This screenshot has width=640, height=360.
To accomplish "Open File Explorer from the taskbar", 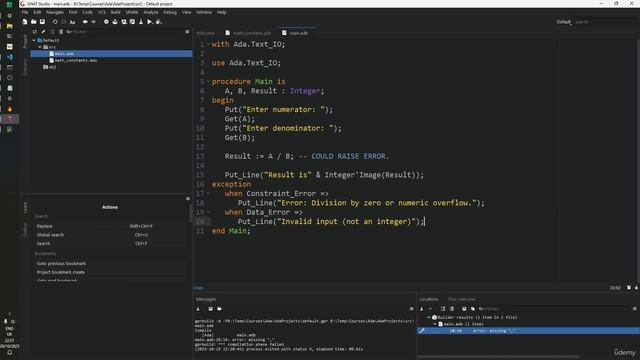I will (9, 26).
